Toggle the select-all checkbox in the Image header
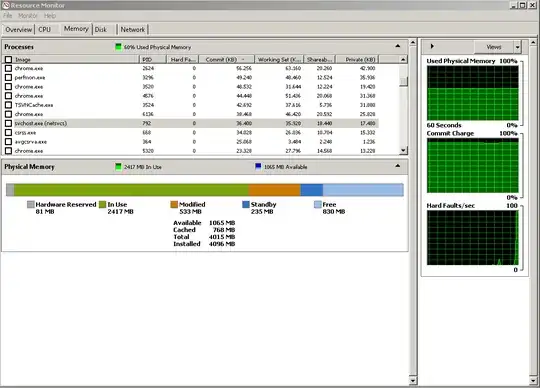The image size is (540, 388). point(9,59)
